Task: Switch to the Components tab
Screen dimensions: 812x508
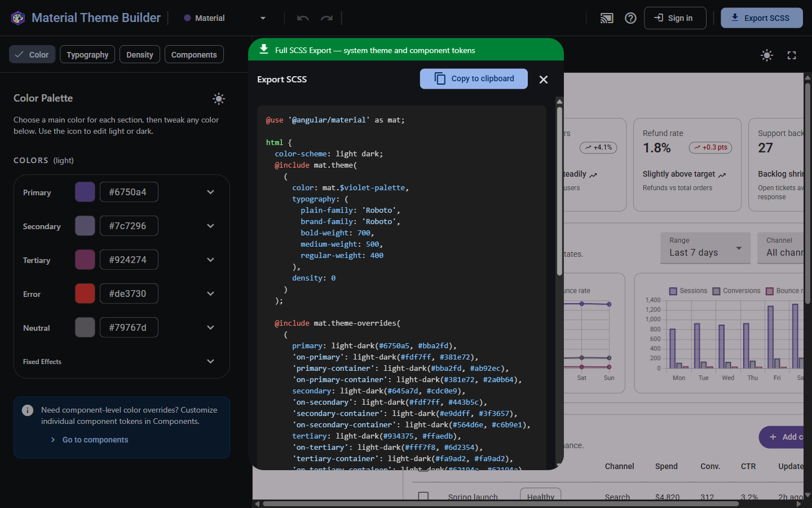Action: pos(194,54)
